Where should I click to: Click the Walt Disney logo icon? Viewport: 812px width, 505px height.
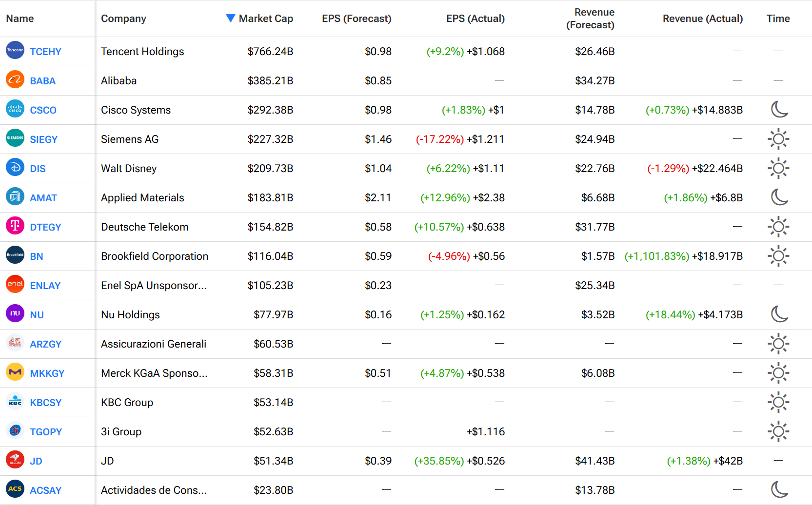tap(15, 167)
